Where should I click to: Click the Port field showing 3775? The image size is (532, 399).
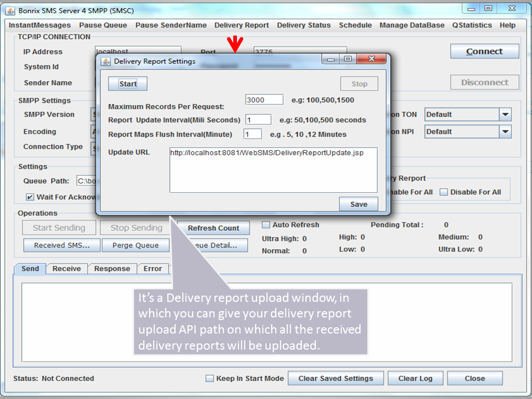click(300, 50)
